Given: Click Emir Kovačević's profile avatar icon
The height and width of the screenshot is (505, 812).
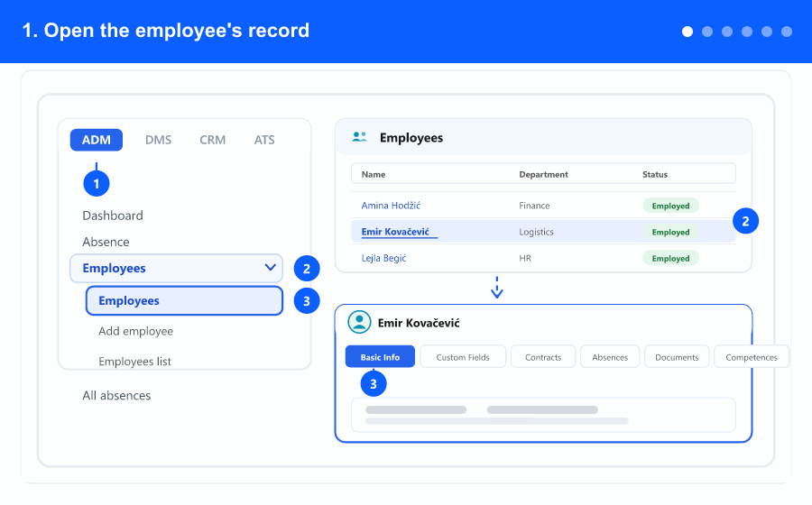Looking at the screenshot, I should click(x=359, y=322).
